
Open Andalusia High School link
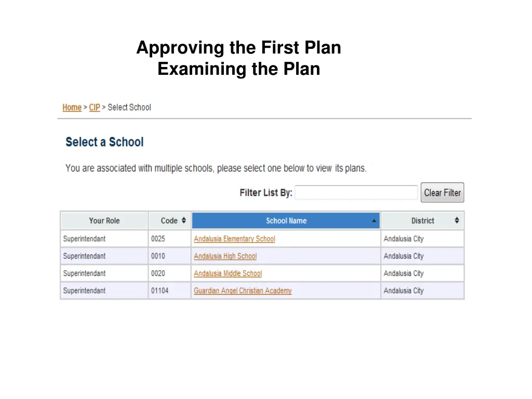(x=225, y=256)
